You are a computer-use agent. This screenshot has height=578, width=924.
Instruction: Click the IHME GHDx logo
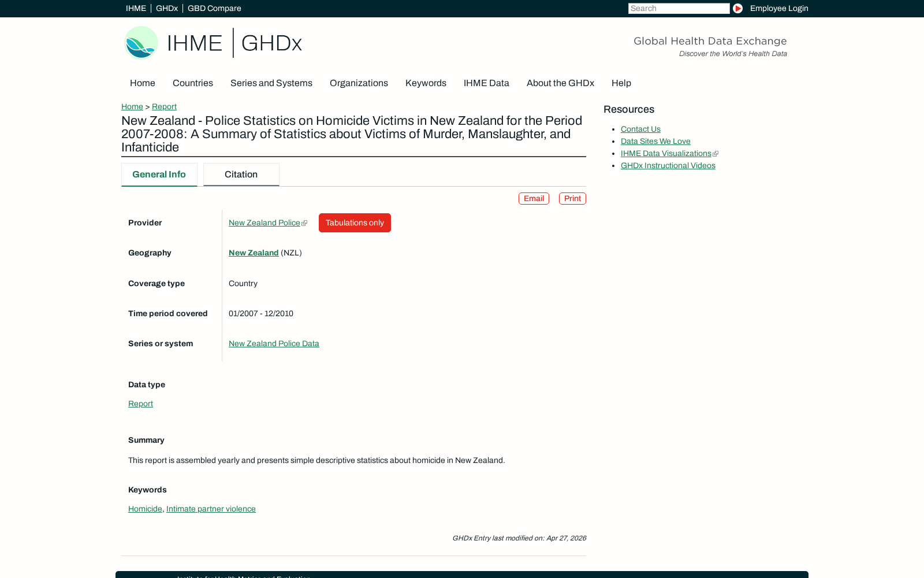pyautogui.click(x=213, y=43)
